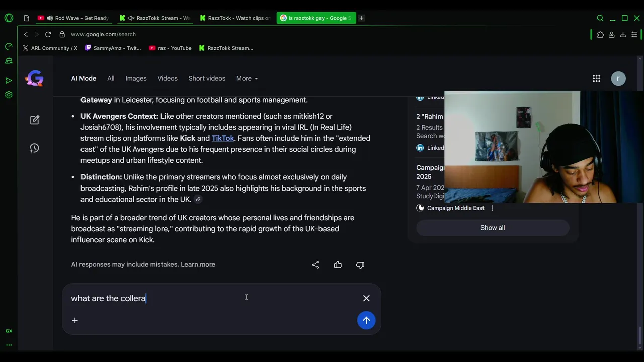Open tab search magnifier in title bar
The height and width of the screenshot is (362, 644).
tap(600, 18)
